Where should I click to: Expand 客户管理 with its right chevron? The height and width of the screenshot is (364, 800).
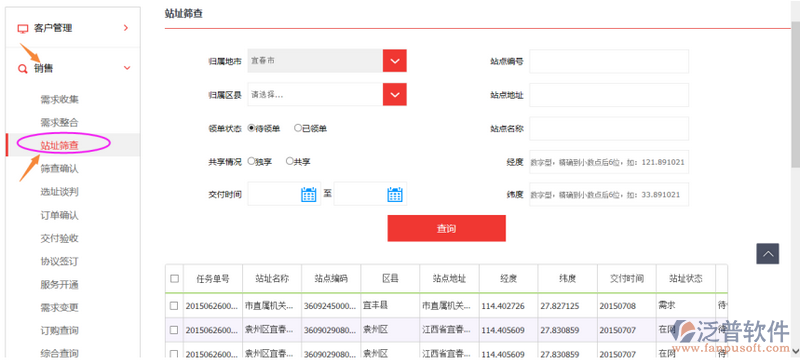126,28
